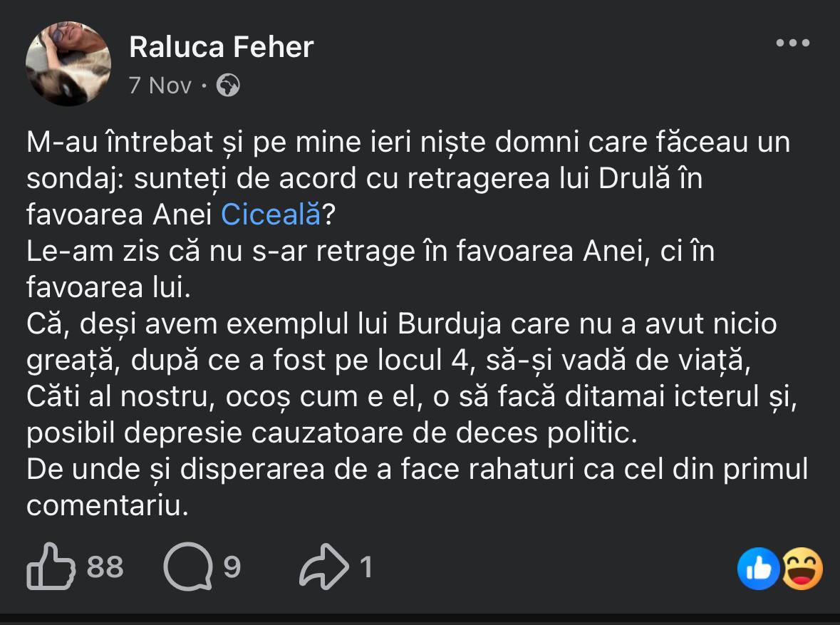Screen dimensions: 840x625
Task: Click the Raluca Feher author name
Action: (221, 47)
